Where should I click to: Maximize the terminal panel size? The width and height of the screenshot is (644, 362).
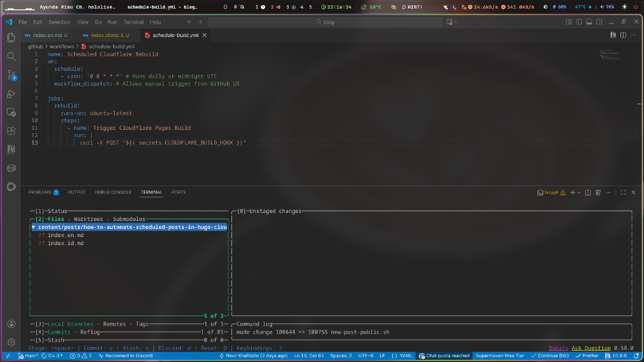click(623, 193)
